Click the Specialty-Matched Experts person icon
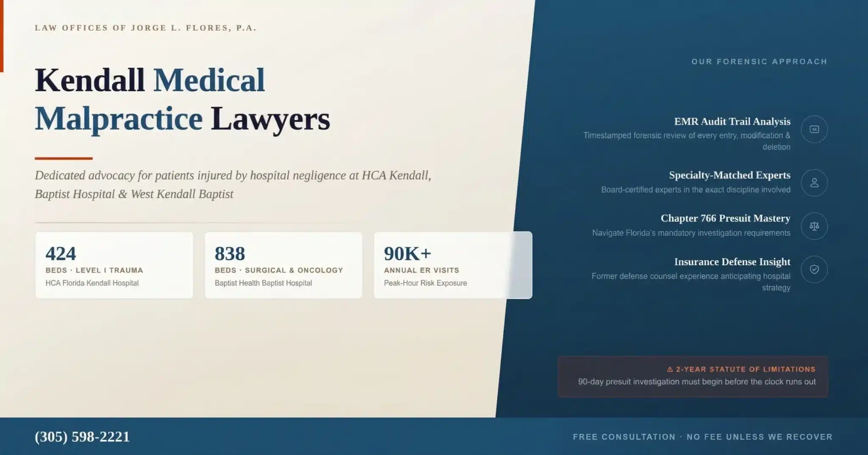This screenshot has height=455, width=868. pyautogui.click(x=814, y=183)
